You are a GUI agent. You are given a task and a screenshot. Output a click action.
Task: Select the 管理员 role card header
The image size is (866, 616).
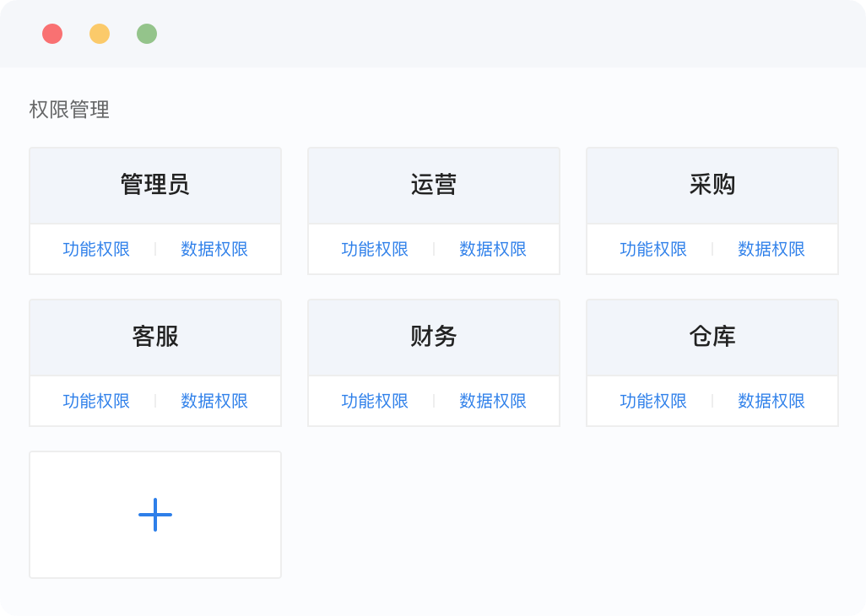[155, 185]
